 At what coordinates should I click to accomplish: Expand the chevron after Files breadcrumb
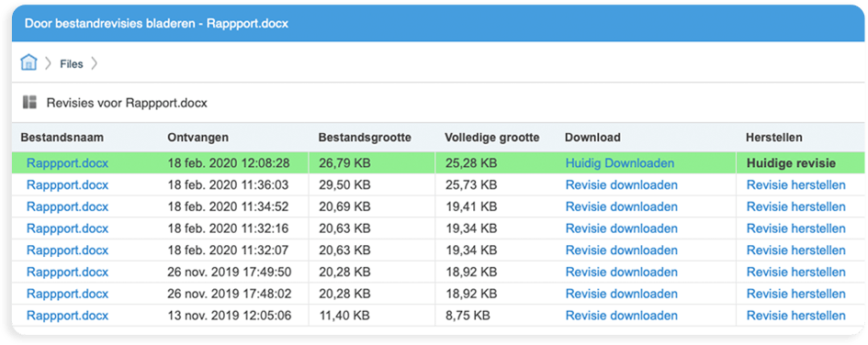[x=94, y=63]
